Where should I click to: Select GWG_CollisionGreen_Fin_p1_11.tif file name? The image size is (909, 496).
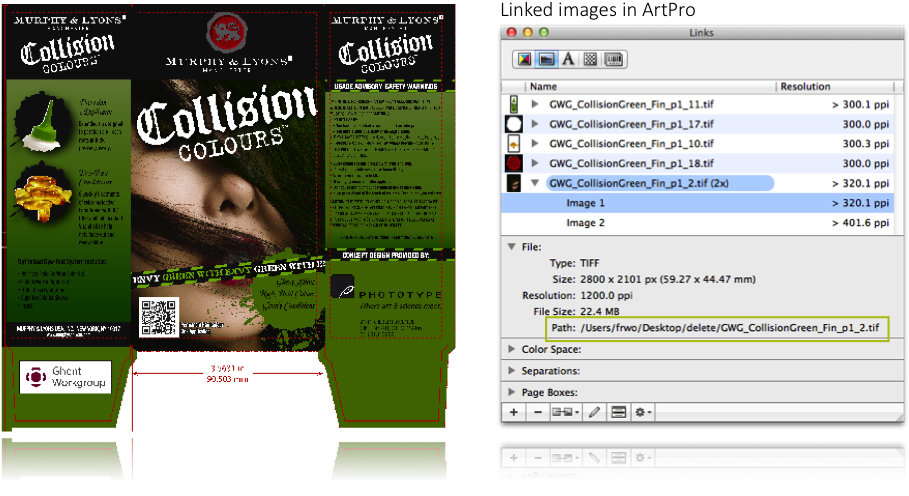pos(631,104)
